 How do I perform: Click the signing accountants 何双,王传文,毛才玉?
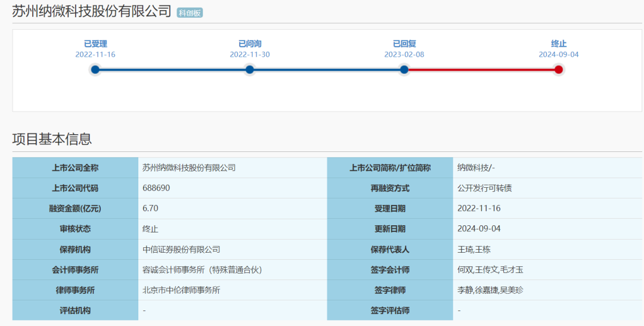(490, 270)
